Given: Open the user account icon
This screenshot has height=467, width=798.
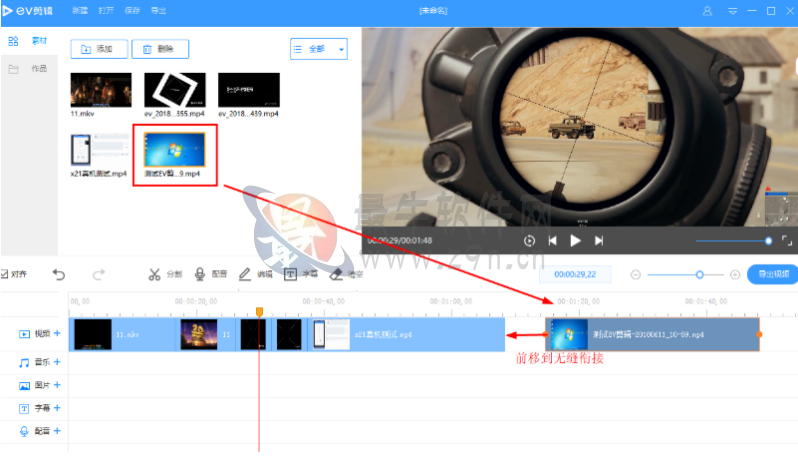Looking at the screenshot, I should tap(707, 11).
